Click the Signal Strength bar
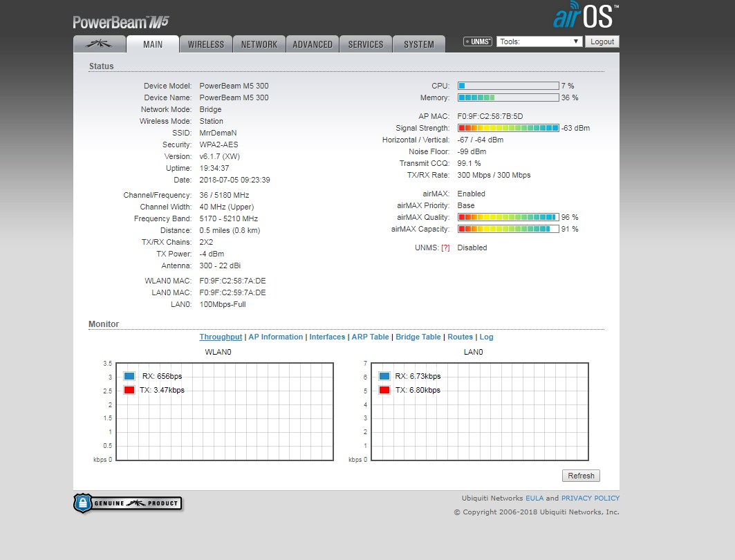This screenshot has width=735, height=560. [508, 128]
